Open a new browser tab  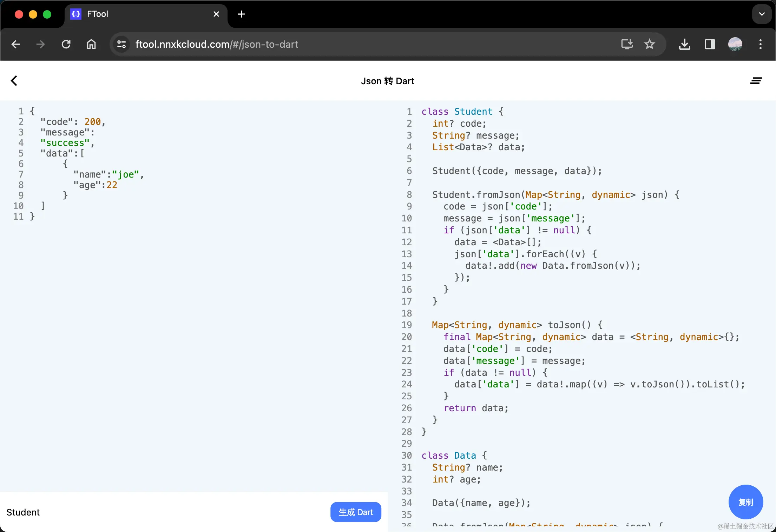pos(241,14)
